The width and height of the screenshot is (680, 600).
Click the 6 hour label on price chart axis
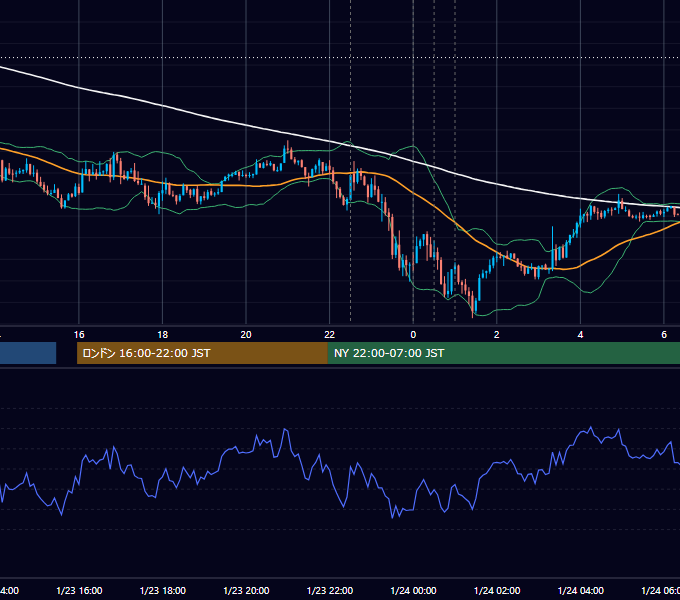(x=664, y=335)
